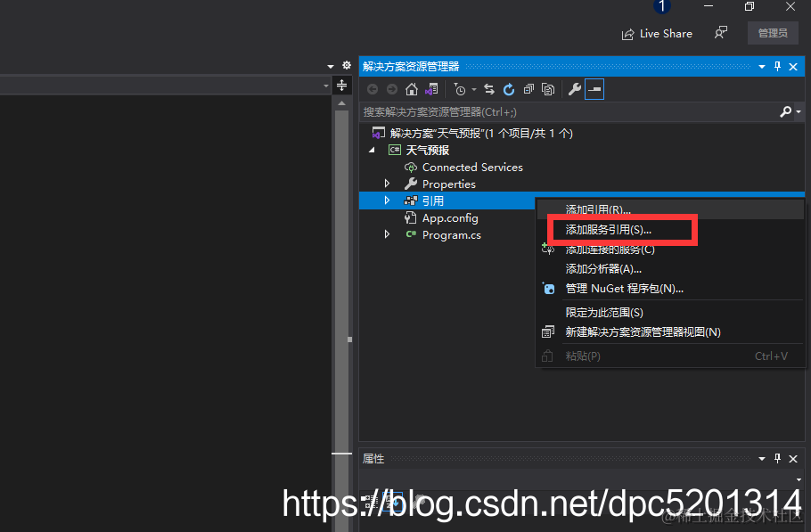
Task: Click the editor settings gear icon
Action: click(347, 65)
